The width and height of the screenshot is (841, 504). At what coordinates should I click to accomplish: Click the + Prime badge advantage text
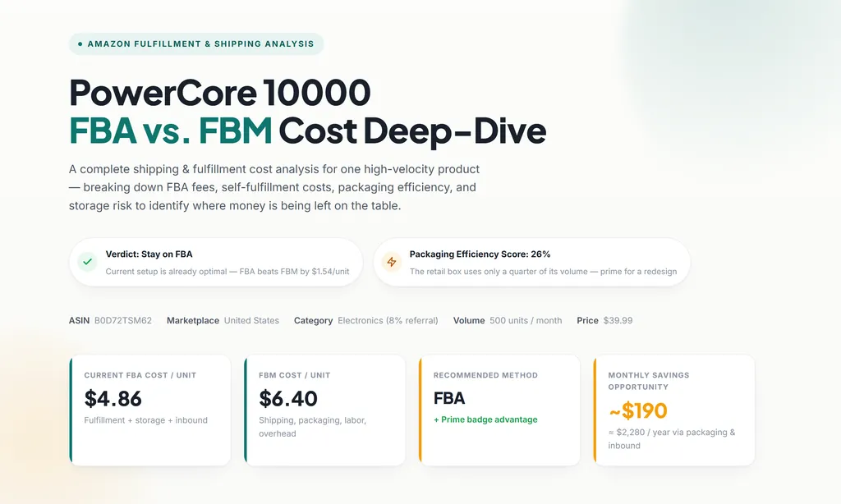coord(485,419)
